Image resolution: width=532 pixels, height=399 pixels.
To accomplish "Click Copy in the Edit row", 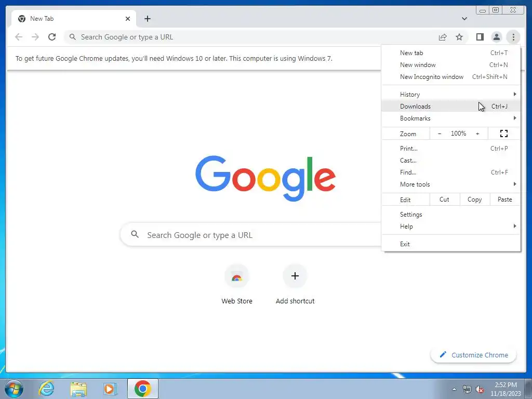I will pos(475,199).
